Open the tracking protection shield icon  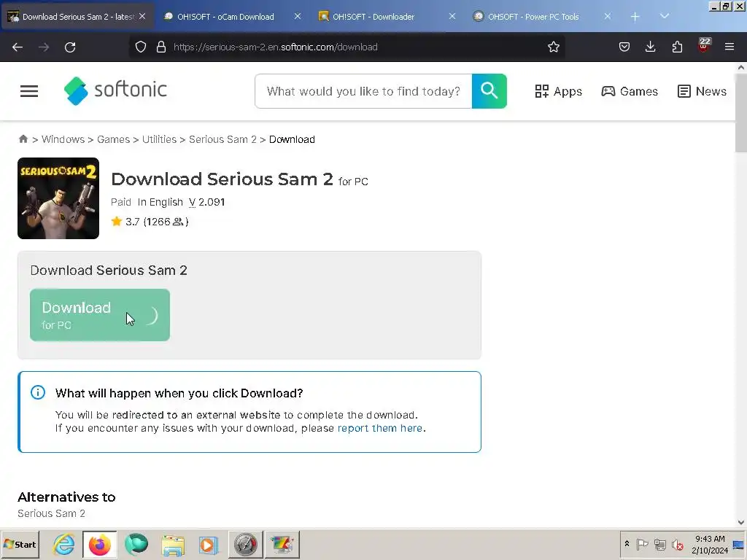point(141,47)
